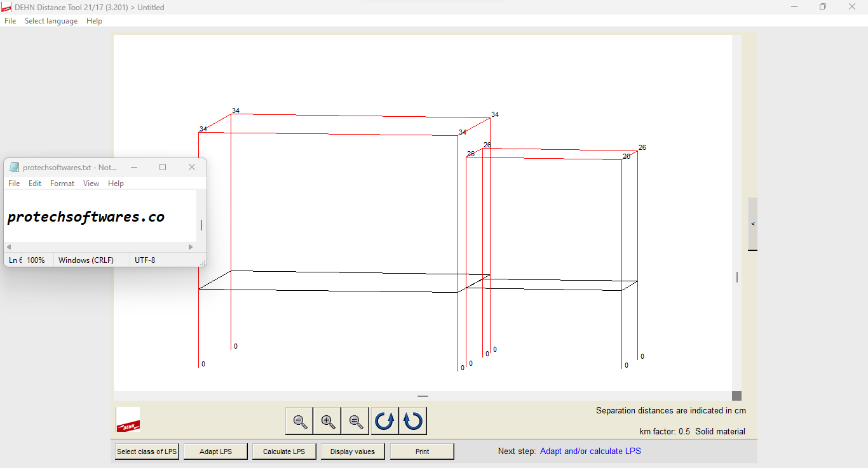
Task: Rotate the model with the counterclockwise arrow button
Action: 384,421
